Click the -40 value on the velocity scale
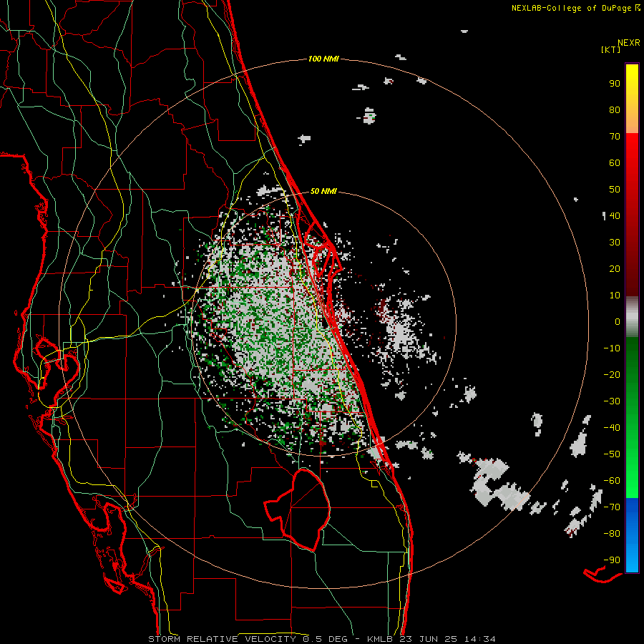The image size is (644, 644). point(612,428)
